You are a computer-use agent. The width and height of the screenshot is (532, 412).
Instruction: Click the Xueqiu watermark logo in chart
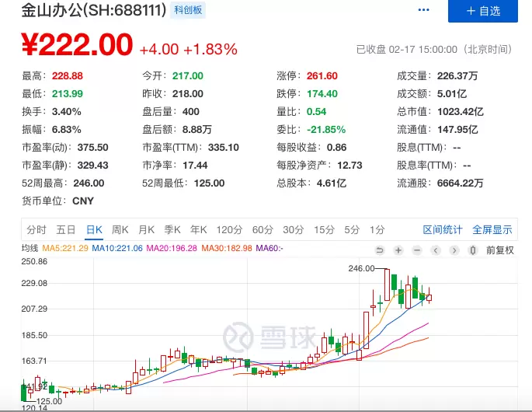(269, 337)
